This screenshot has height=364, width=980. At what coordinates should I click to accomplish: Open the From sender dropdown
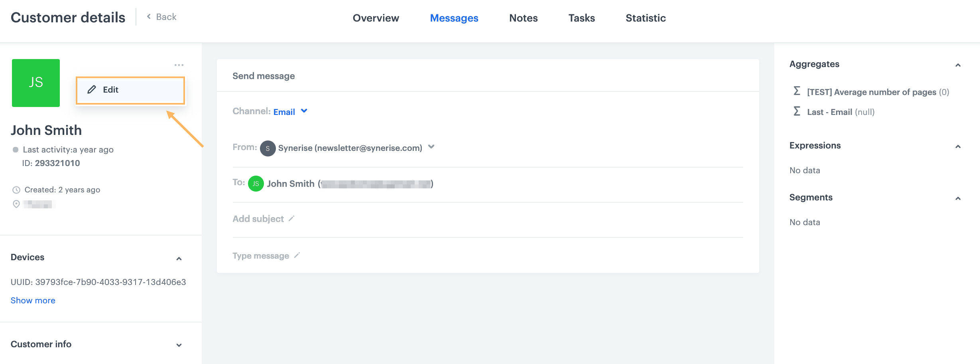[x=431, y=147]
